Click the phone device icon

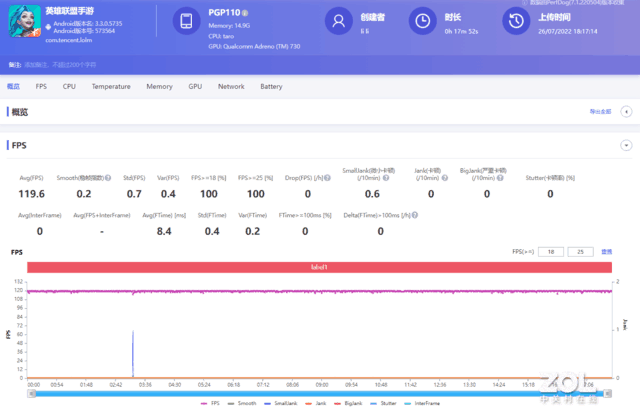click(185, 21)
